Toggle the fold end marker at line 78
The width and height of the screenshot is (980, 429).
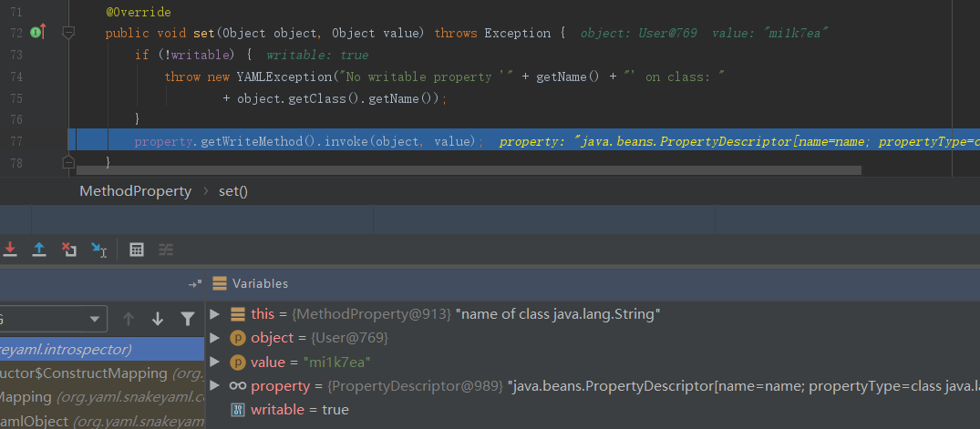(67, 162)
